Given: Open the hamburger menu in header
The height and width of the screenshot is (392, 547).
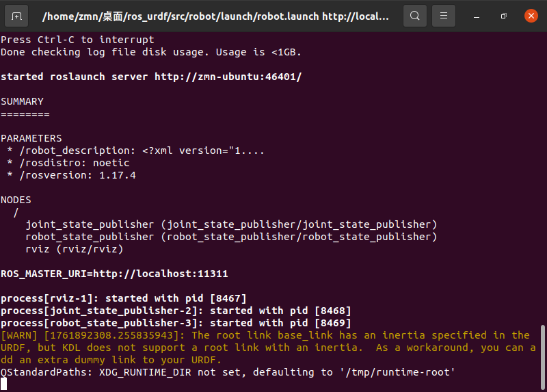Looking at the screenshot, I should pos(444,15).
